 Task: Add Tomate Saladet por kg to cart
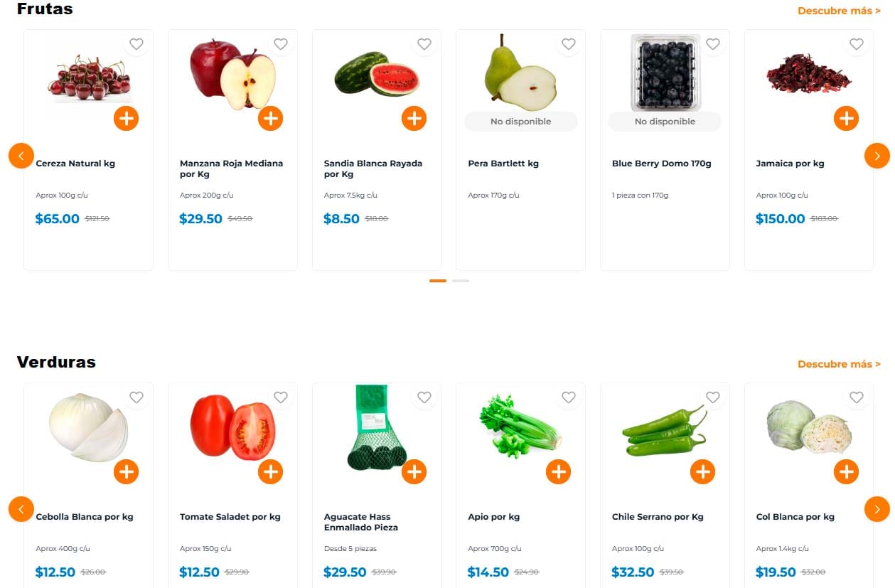pyautogui.click(x=270, y=471)
